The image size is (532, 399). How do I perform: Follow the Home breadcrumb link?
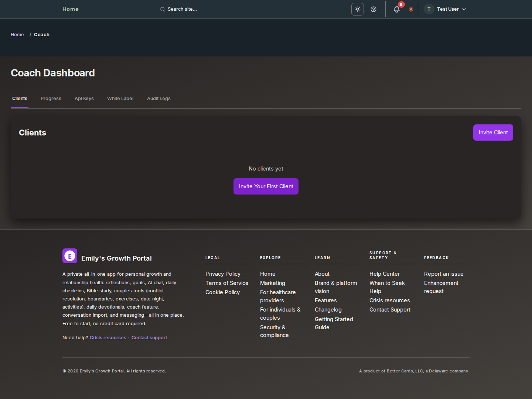[17, 34]
